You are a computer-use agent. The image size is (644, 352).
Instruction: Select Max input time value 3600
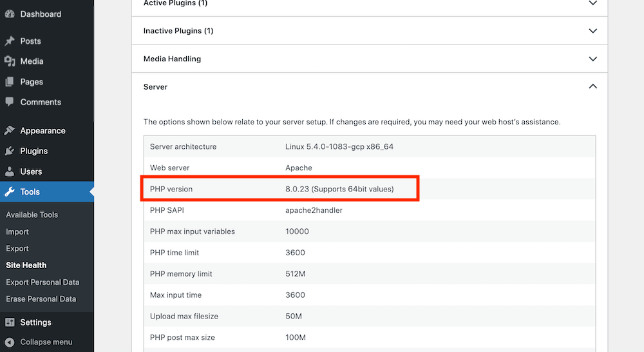pyautogui.click(x=296, y=295)
